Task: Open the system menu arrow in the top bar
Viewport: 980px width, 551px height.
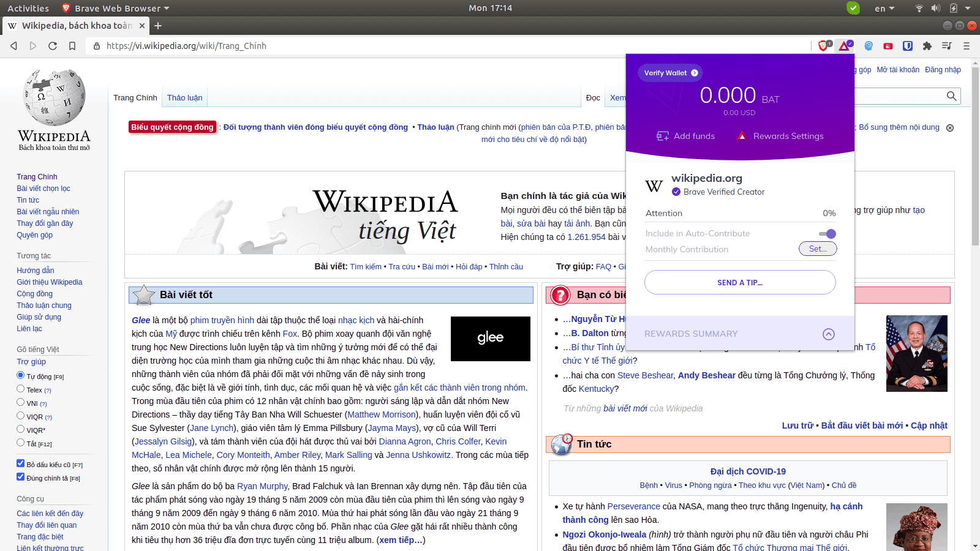Action: [968, 8]
